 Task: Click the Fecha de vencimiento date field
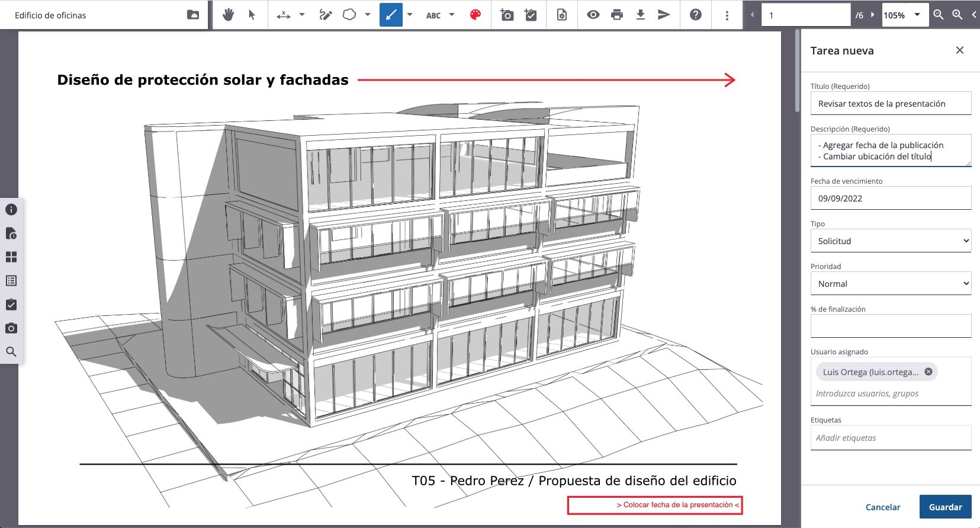tap(891, 198)
